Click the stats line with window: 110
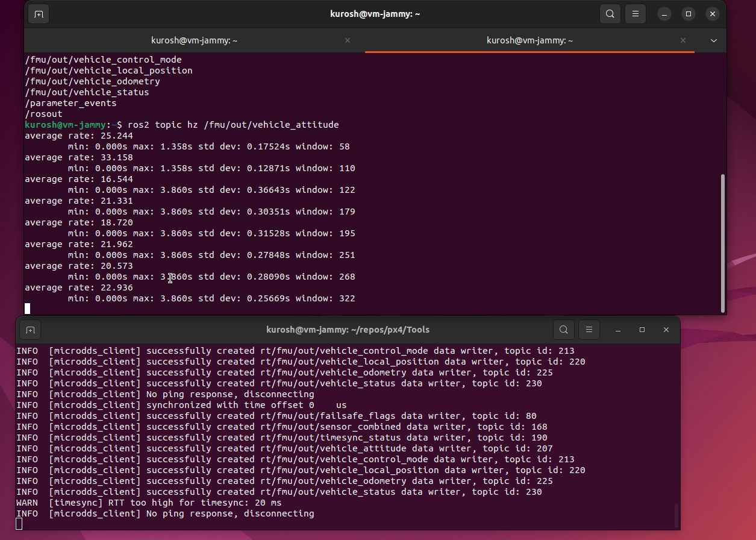 211,168
